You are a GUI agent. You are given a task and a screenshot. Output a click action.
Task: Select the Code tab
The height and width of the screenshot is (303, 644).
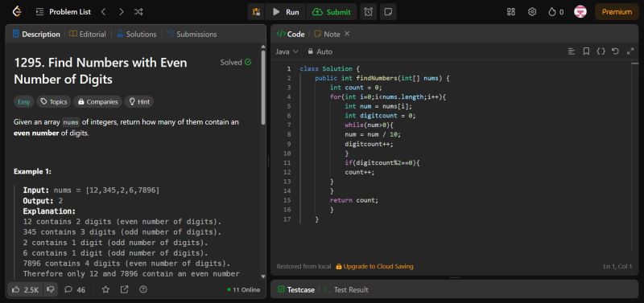[x=291, y=34]
